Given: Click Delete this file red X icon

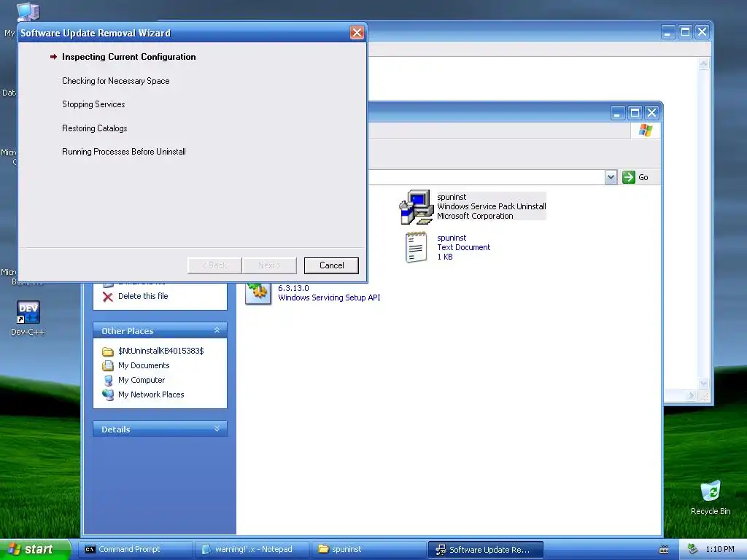Looking at the screenshot, I should point(108,297).
